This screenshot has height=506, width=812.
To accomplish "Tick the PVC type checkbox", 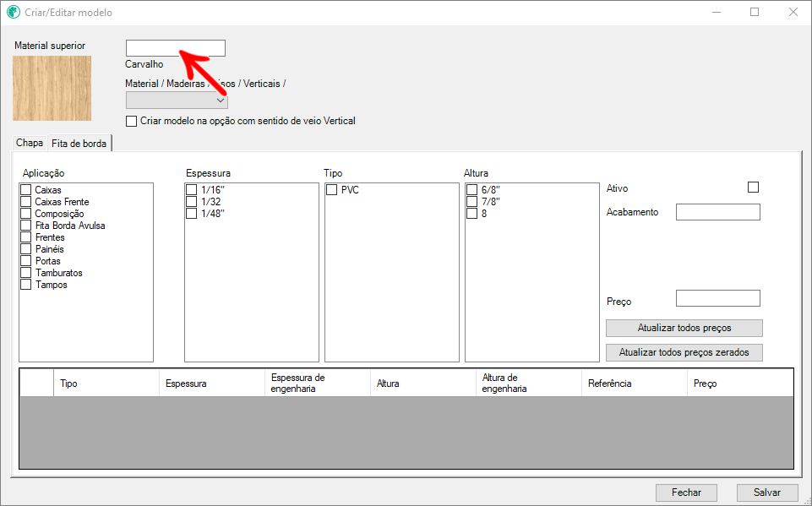I will point(332,189).
